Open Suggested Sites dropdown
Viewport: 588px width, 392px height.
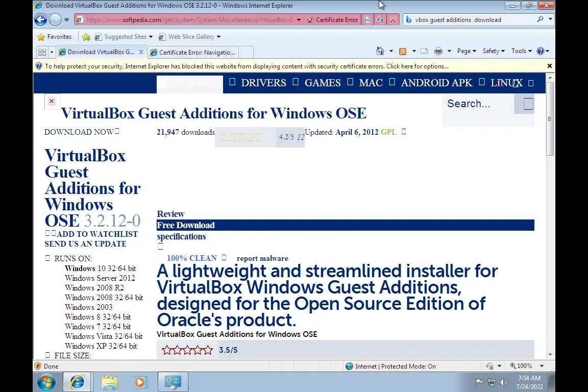click(124, 37)
